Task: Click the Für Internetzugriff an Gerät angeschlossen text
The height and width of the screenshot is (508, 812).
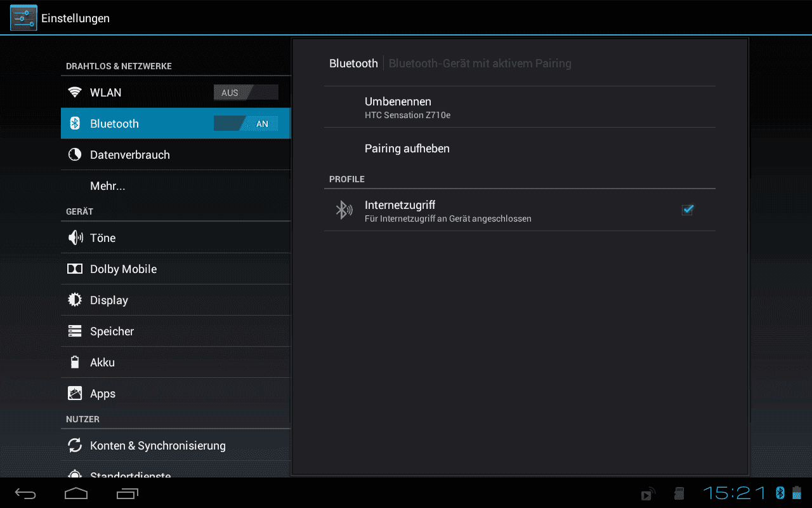Action: point(448,218)
